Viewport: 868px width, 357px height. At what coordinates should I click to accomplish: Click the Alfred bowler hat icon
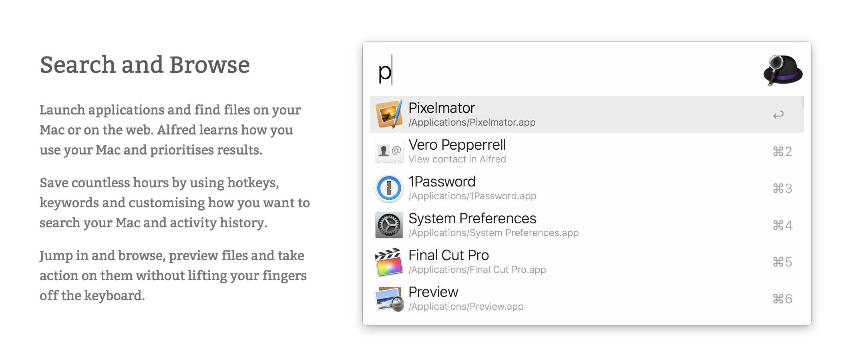pos(782,70)
